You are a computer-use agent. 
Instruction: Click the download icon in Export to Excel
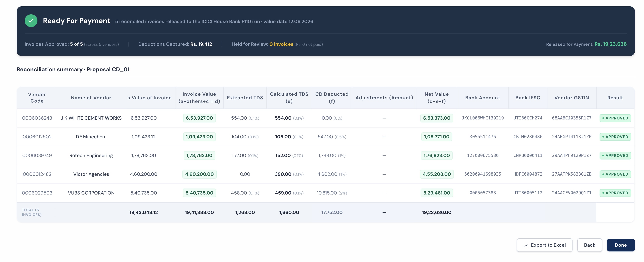pyautogui.click(x=526, y=245)
